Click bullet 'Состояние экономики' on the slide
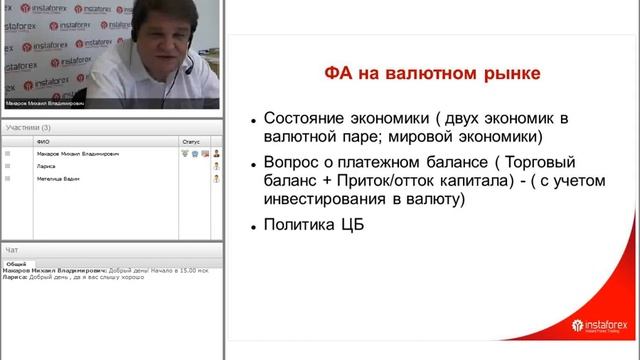This screenshot has width=640, height=360. pyautogui.click(x=416, y=127)
